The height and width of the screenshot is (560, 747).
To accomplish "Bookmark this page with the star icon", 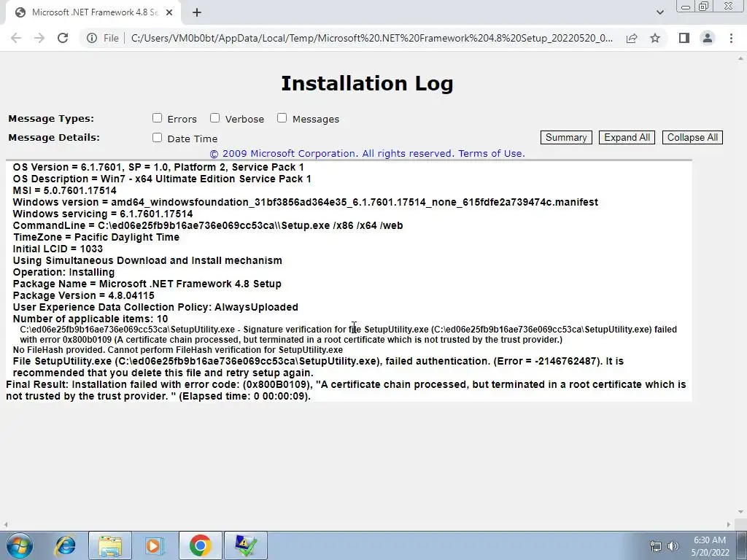I will pyautogui.click(x=655, y=38).
